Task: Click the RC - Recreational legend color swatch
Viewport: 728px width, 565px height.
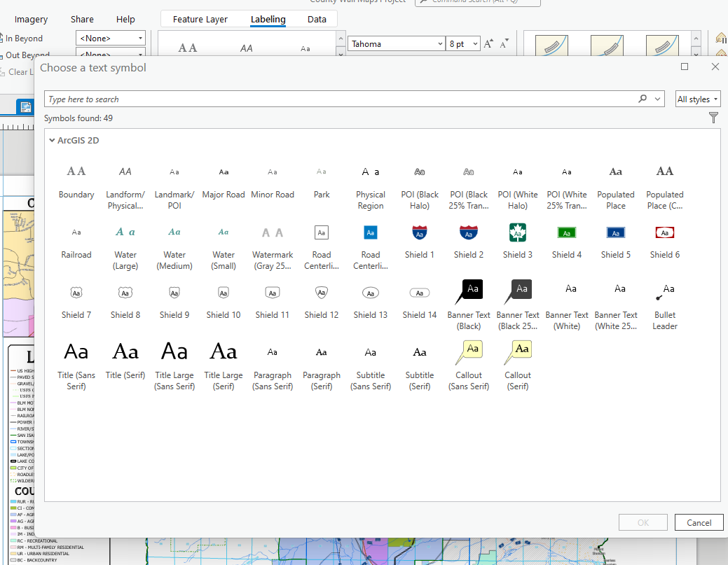Action: [13, 540]
